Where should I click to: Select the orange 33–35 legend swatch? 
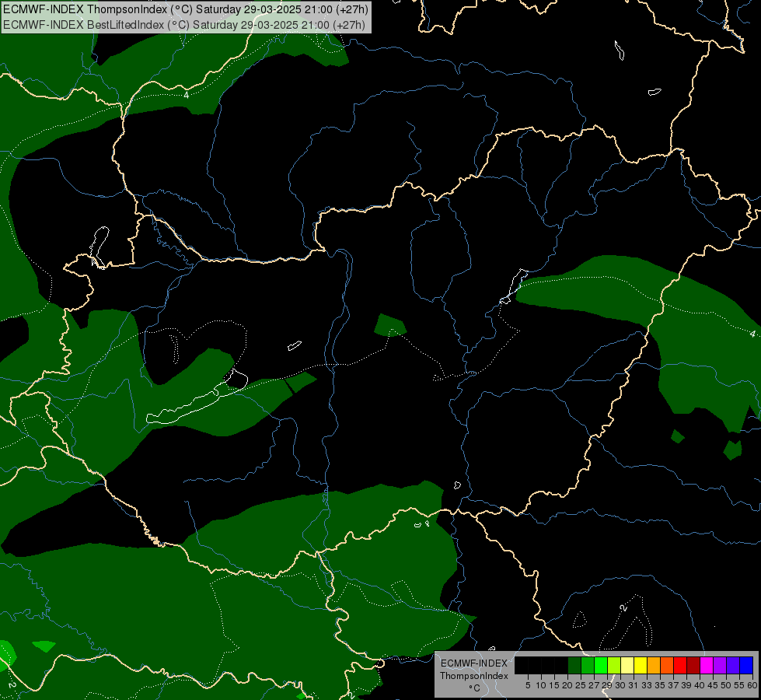coord(654,665)
